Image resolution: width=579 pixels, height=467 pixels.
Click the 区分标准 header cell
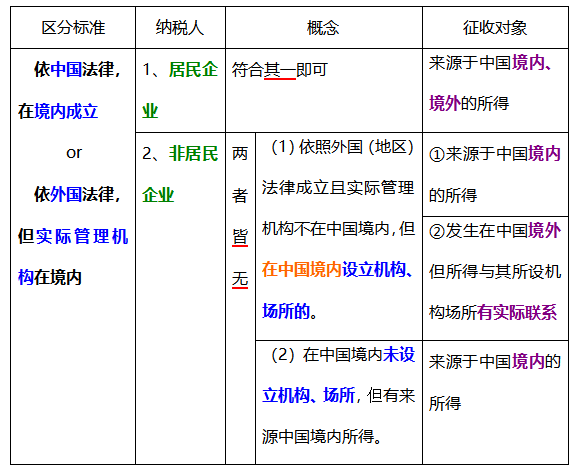[x=73, y=28]
